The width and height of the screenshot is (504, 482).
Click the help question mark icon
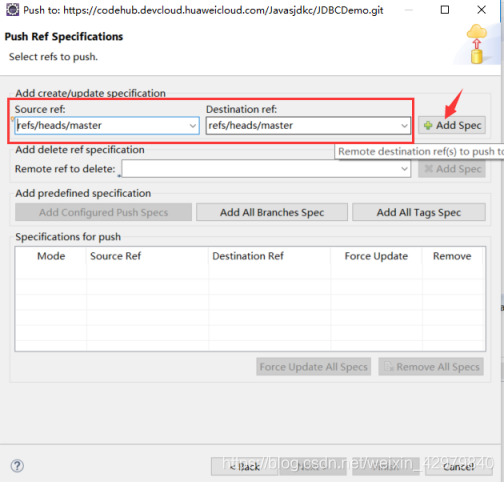(17, 465)
